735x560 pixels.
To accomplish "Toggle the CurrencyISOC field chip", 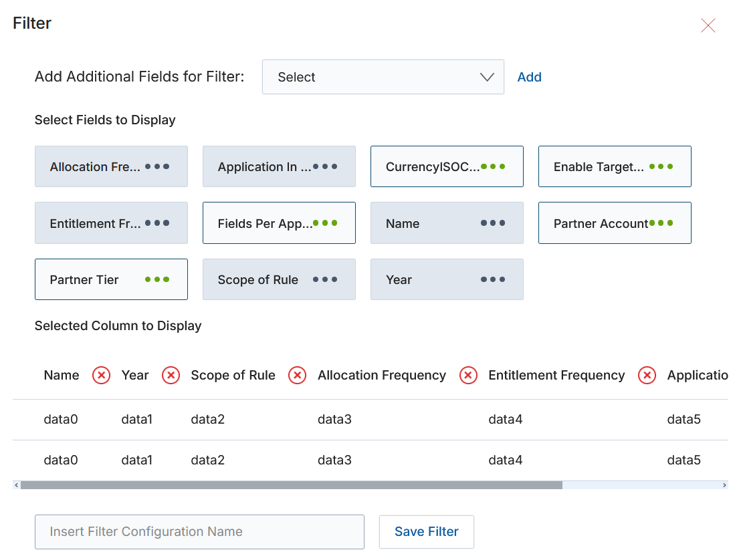I will (447, 166).
